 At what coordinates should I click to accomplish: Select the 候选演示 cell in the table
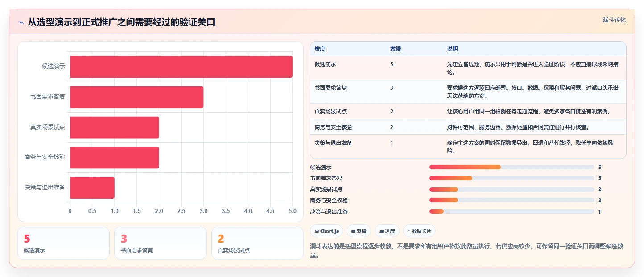click(x=326, y=64)
